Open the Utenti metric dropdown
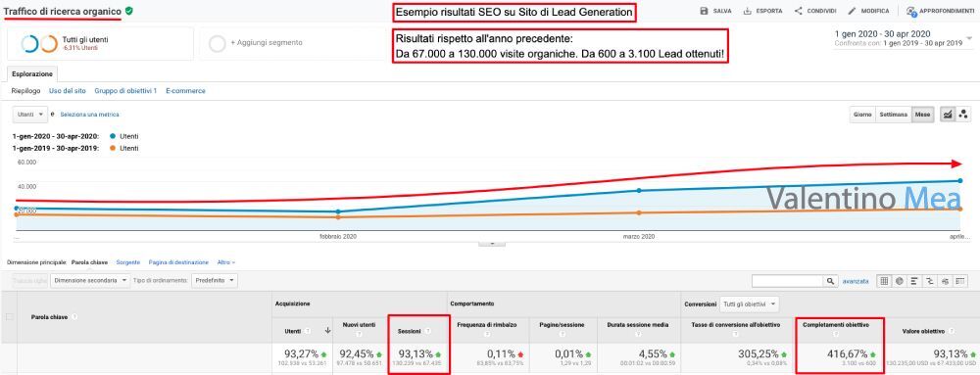This screenshot has width=980, height=375. (30, 115)
